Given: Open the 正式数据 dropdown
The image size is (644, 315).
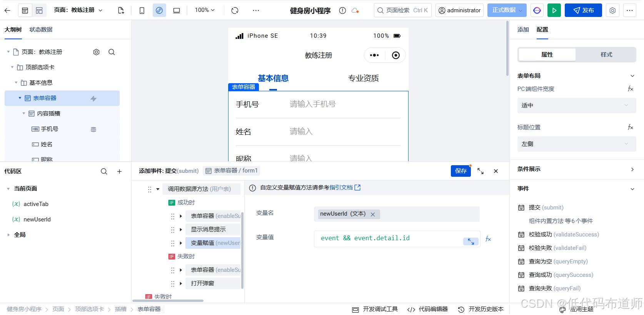Looking at the screenshot, I should [507, 10].
